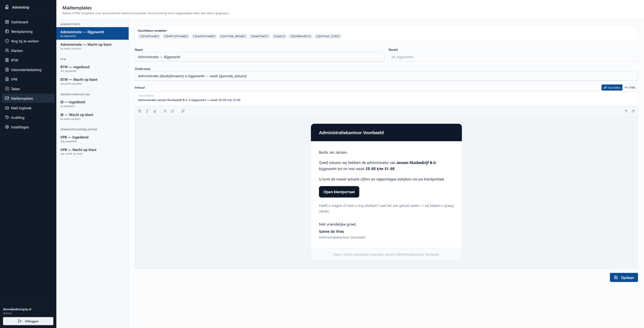Click the redo icon in editor
The height and width of the screenshot is (328, 644).
tap(633, 111)
